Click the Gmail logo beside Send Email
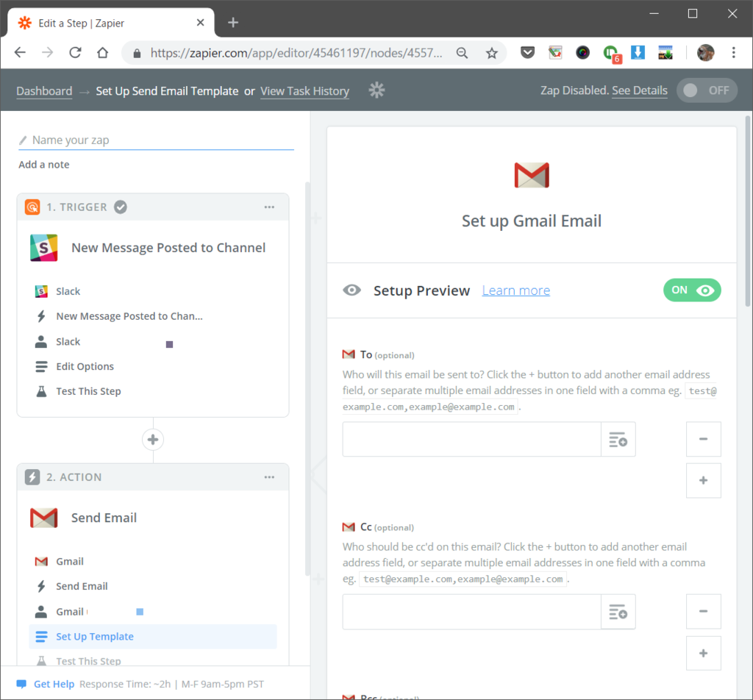The height and width of the screenshot is (700, 753). (43, 518)
